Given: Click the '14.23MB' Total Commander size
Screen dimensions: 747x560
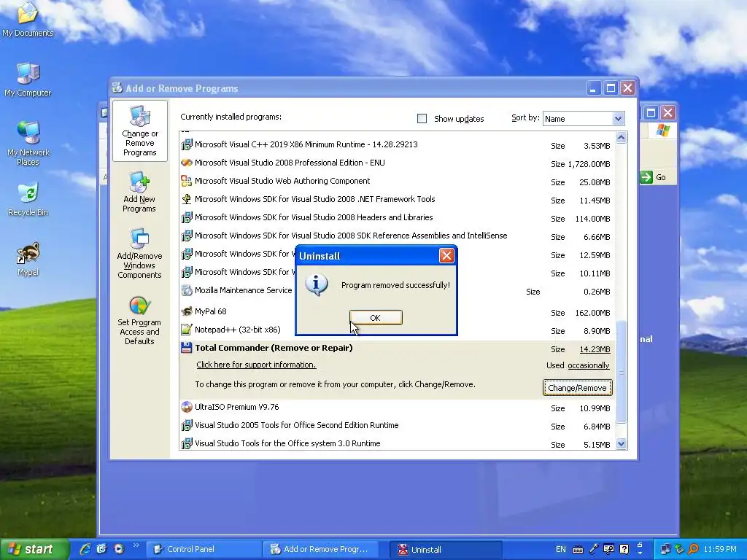Looking at the screenshot, I should [595, 349].
